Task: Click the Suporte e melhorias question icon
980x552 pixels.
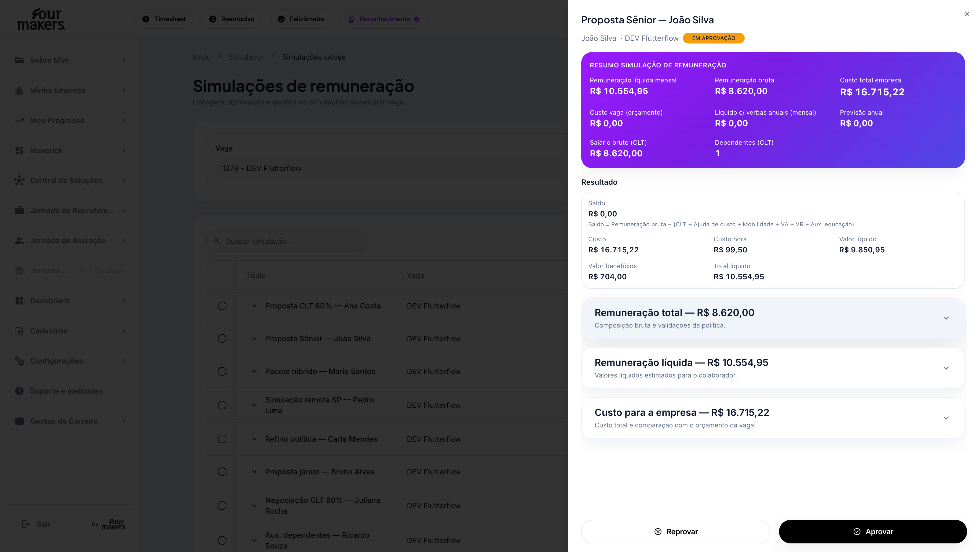Action: coord(19,391)
